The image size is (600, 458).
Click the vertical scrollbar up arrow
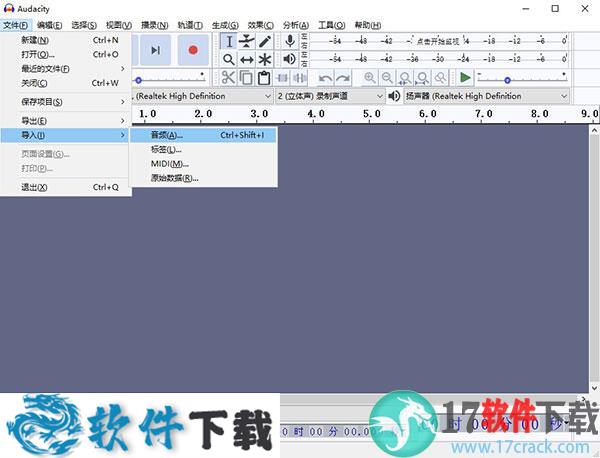coord(594,130)
